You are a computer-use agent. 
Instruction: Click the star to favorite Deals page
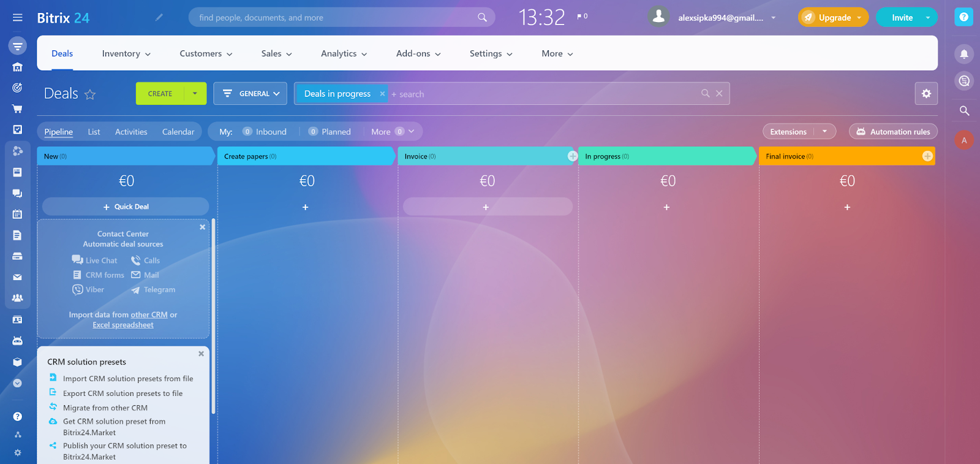point(90,94)
